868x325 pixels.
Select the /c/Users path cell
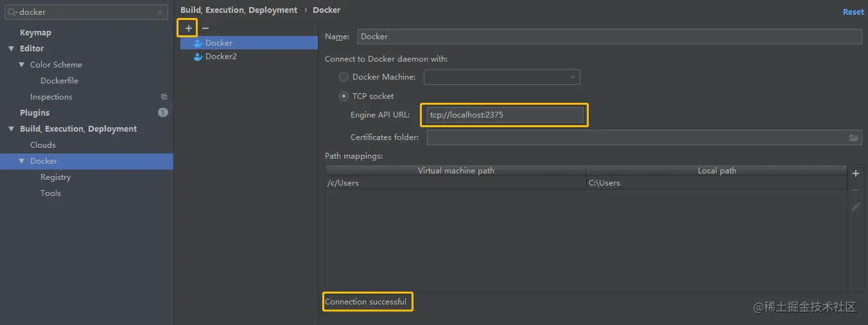pyautogui.click(x=456, y=183)
